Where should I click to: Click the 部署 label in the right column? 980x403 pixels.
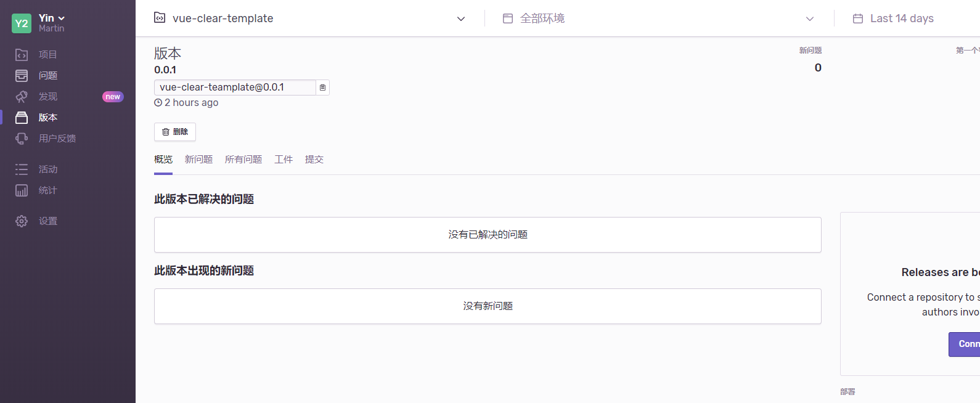pos(847,392)
